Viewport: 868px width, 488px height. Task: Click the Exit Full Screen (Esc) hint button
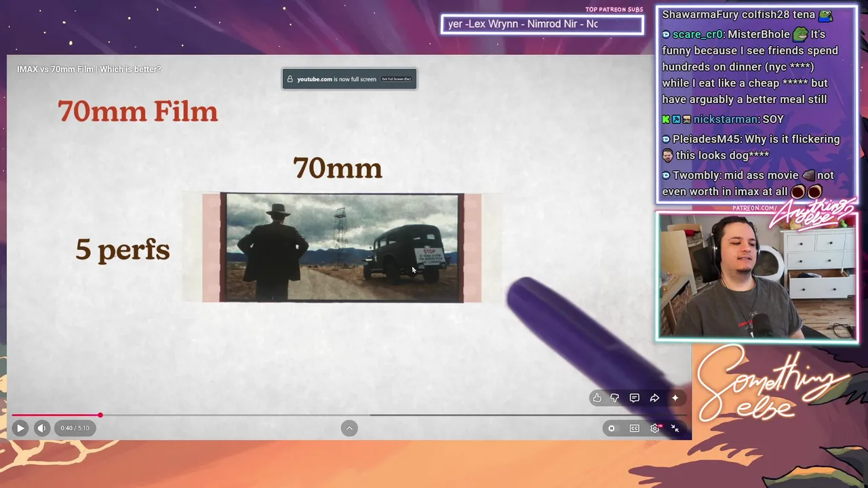pyautogui.click(x=397, y=79)
